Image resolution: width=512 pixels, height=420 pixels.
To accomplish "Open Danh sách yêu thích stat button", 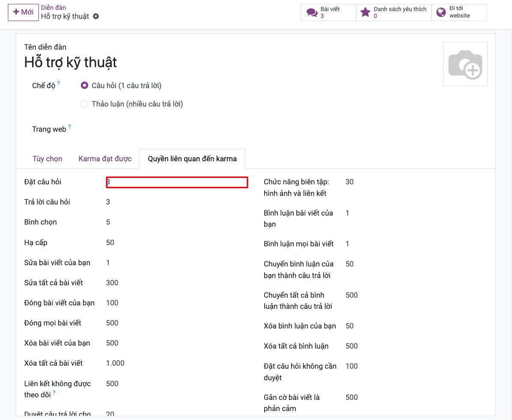I will (x=394, y=12).
